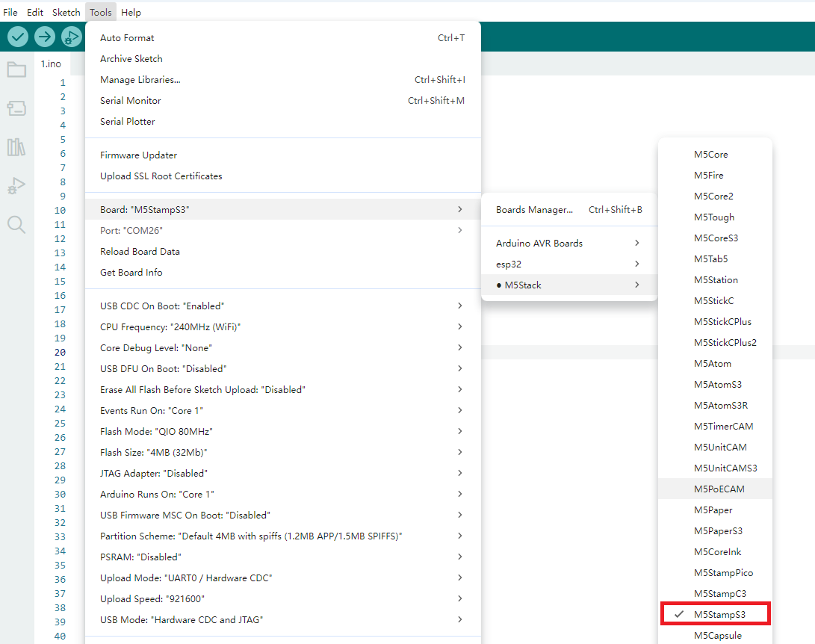Image resolution: width=815 pixels, height=644 pixels.
Task: Select the M5Fire board
Action: 715,175
